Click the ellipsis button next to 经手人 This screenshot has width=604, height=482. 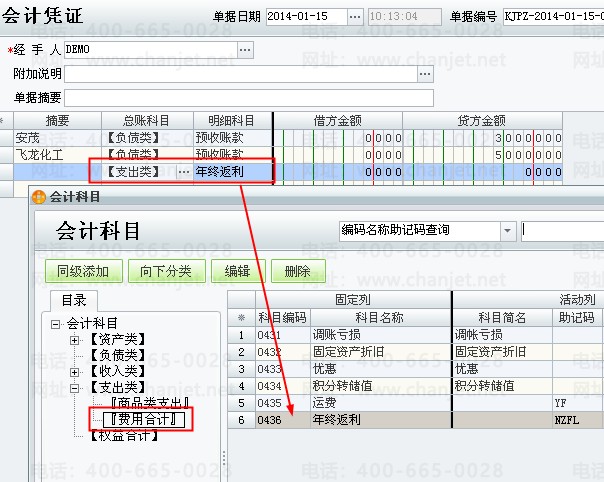click(245, 49)
